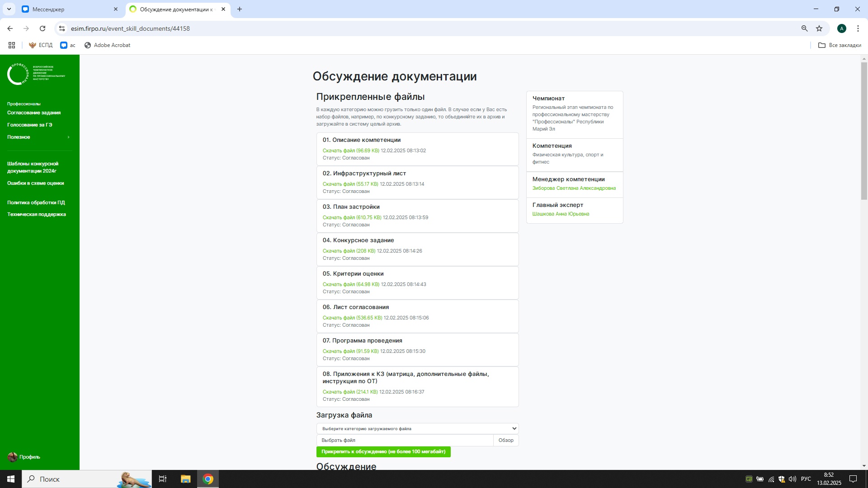Click the address bar URL
Screen dimensions: 868x488
point(130,28)
